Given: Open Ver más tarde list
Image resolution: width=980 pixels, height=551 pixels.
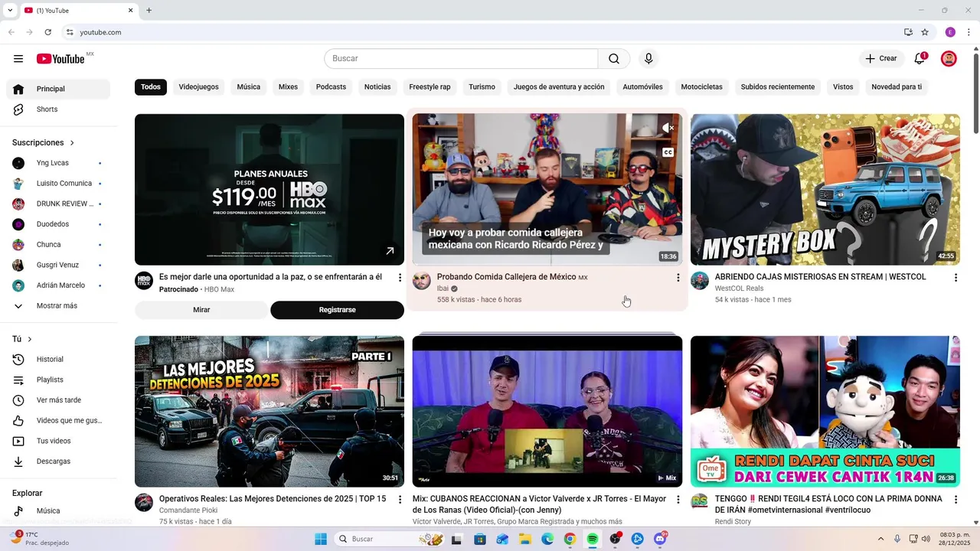Looking at the screenshot, I should point(58,400).
